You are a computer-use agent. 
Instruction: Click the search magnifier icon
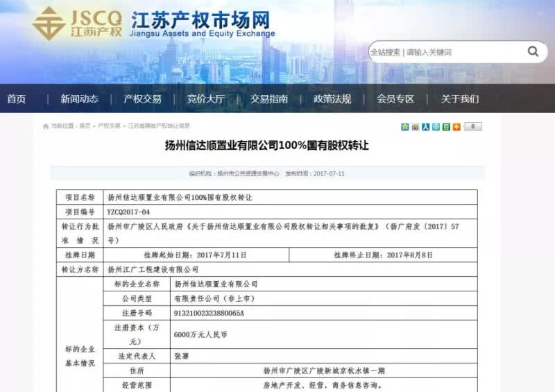(x=533, y=52)
